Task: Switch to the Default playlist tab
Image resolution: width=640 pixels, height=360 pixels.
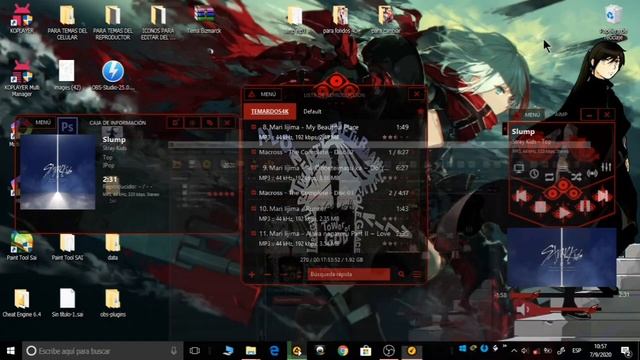Action: point(312,111)
